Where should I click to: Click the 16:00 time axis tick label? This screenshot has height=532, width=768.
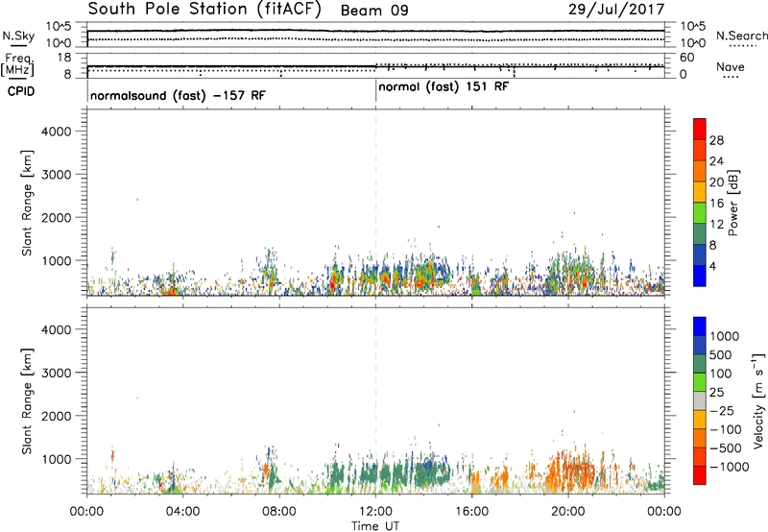tap(471, 512)
